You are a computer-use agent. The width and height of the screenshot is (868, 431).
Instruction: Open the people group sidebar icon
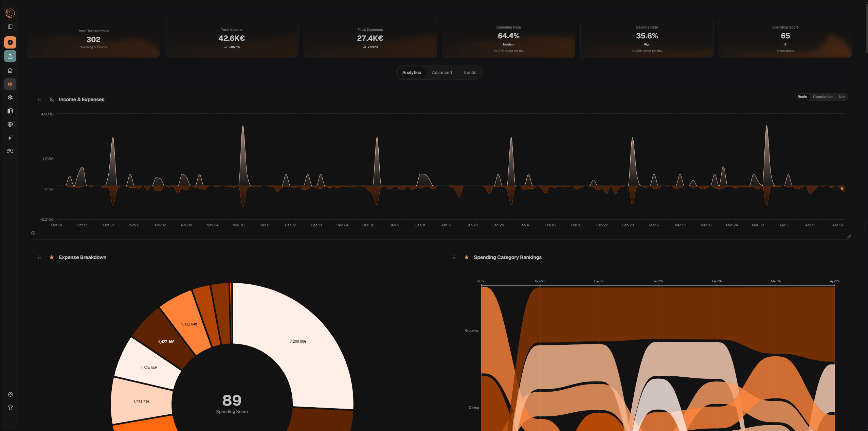pyautogui.click(x=10, y=151)
